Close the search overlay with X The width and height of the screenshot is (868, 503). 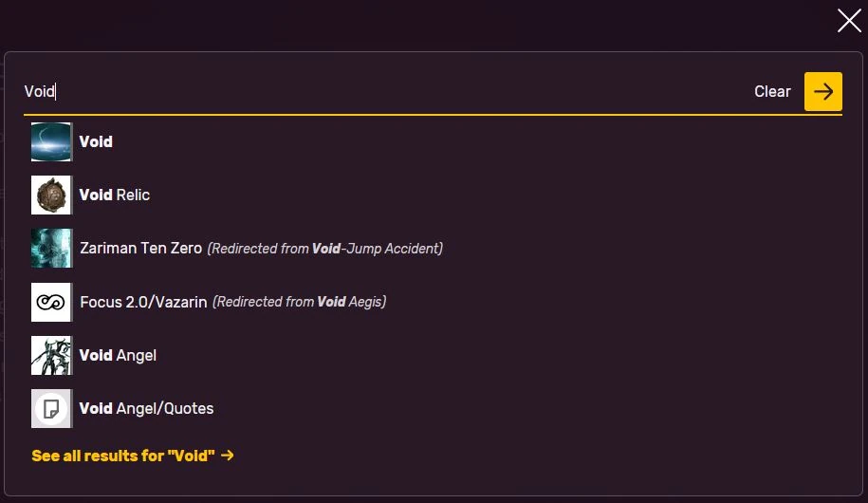click(849, 20)
